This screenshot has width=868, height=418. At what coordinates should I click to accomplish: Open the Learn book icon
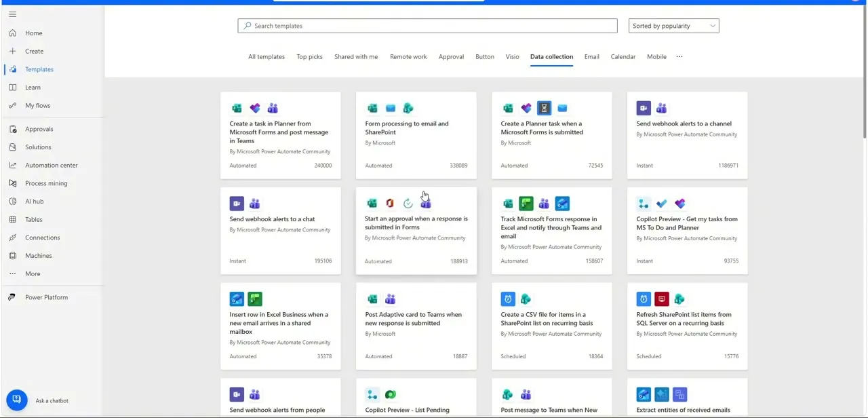tap(12, 88)
